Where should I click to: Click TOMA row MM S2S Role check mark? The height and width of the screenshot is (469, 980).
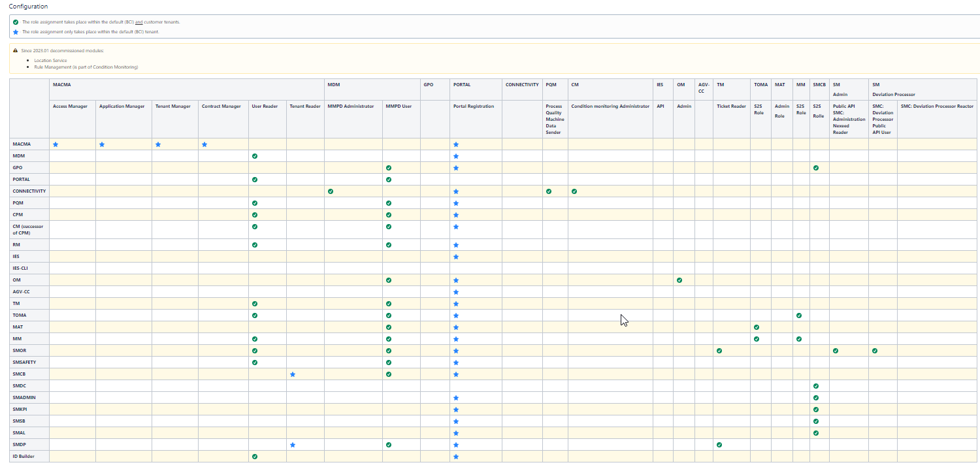pos(799,315)
